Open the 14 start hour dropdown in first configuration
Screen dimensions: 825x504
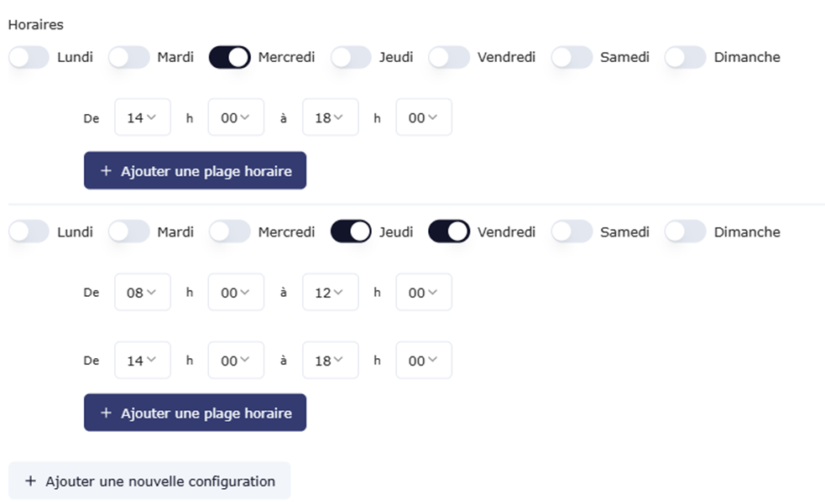click(x=143, y=117)
